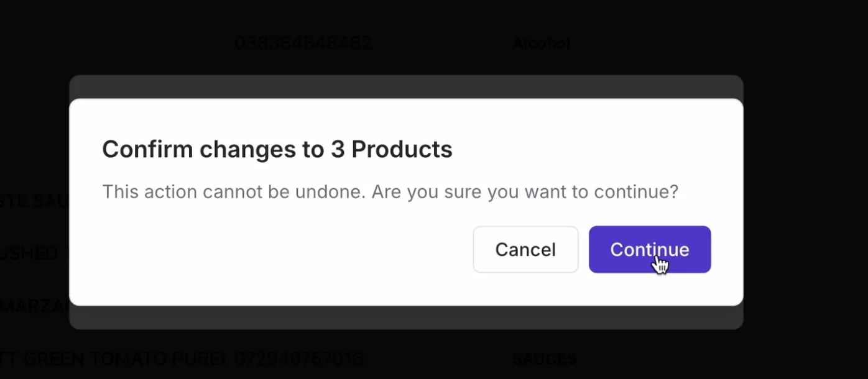Click the 'Are you sure you want to continue?' question
868x379 pixels.
(525, 191)
